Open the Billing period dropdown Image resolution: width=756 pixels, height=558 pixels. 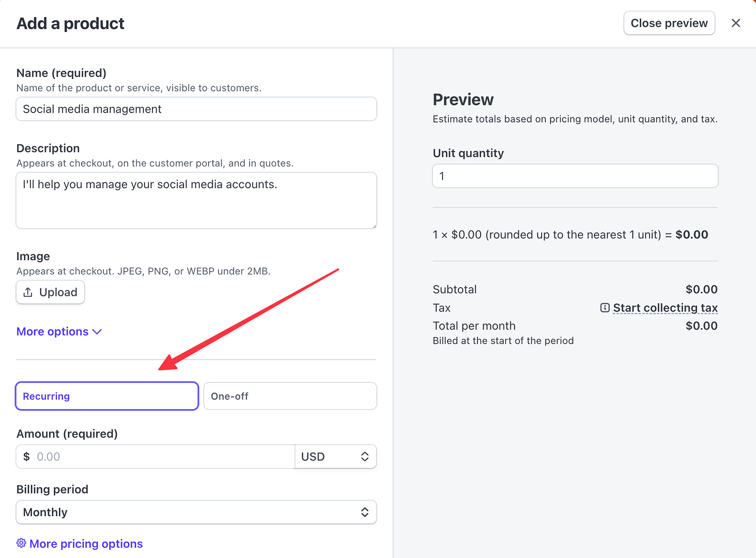196,512
